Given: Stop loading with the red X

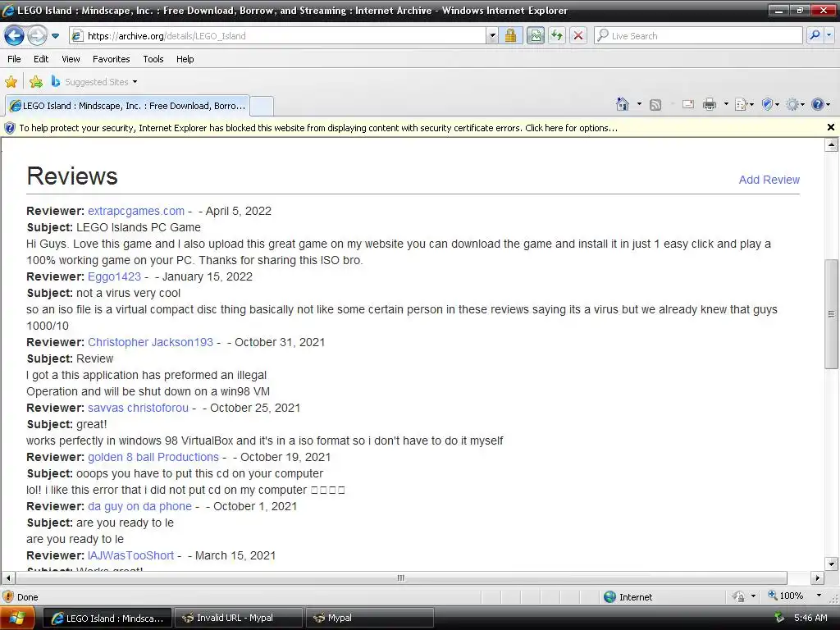Looking at the screenshot, I should pos(578,36).
